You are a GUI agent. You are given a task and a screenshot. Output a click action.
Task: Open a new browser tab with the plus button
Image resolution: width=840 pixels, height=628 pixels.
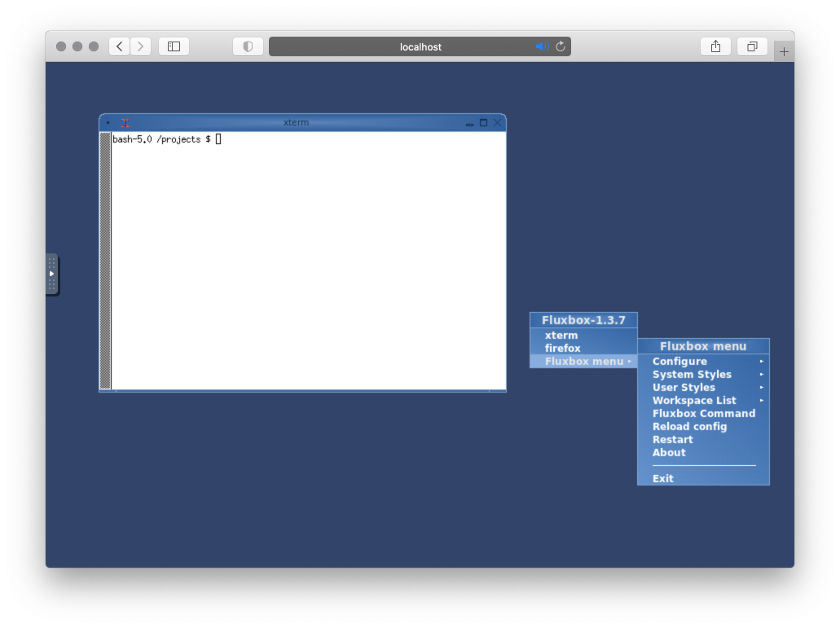coord(784,50)
